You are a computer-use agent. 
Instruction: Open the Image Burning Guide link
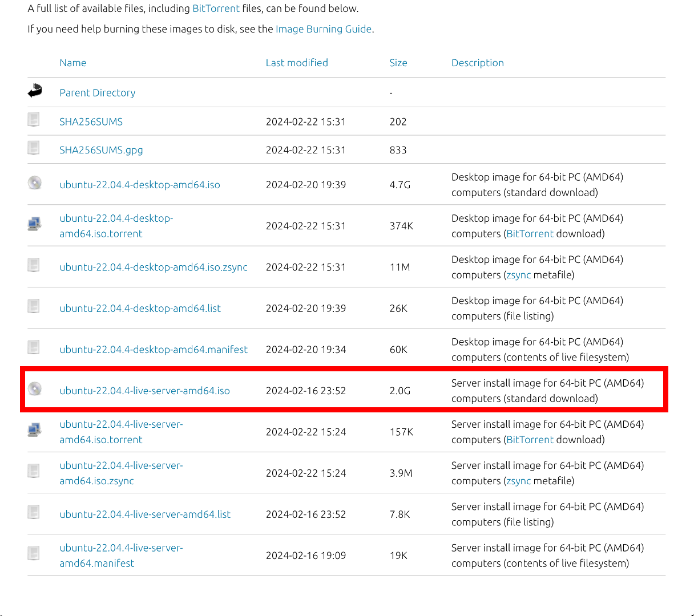tap(324, 29)
